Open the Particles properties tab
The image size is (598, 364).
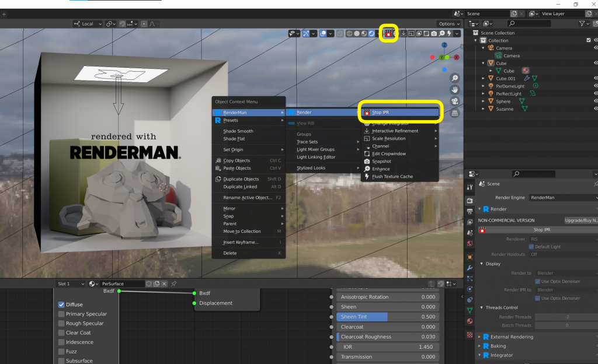470,278
